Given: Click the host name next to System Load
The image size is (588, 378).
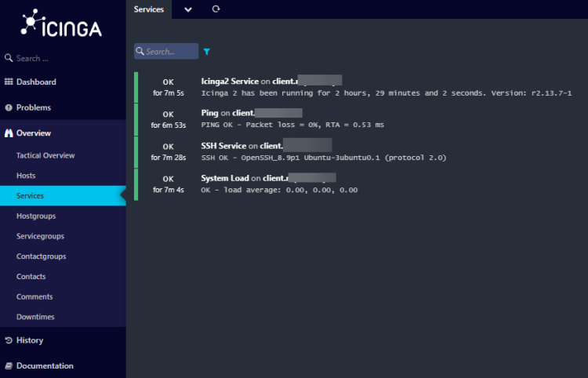Looking at the screenshot, I should pyautogui.click(x=299, y=178).
